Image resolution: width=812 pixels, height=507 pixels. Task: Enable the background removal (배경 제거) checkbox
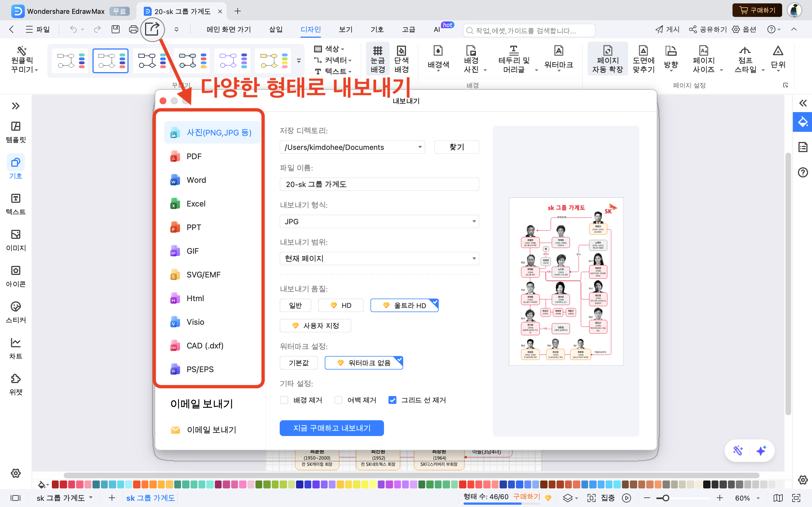284,400
